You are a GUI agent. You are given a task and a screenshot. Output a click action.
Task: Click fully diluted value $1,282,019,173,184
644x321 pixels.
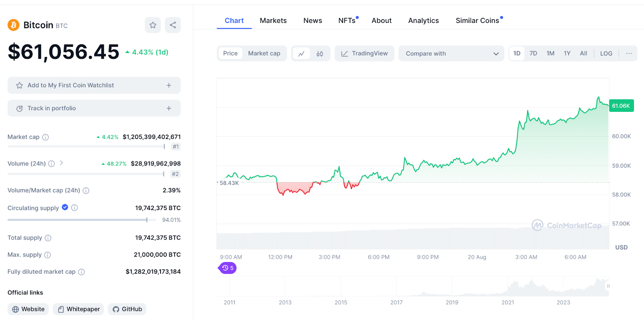[x=153, y=272]
